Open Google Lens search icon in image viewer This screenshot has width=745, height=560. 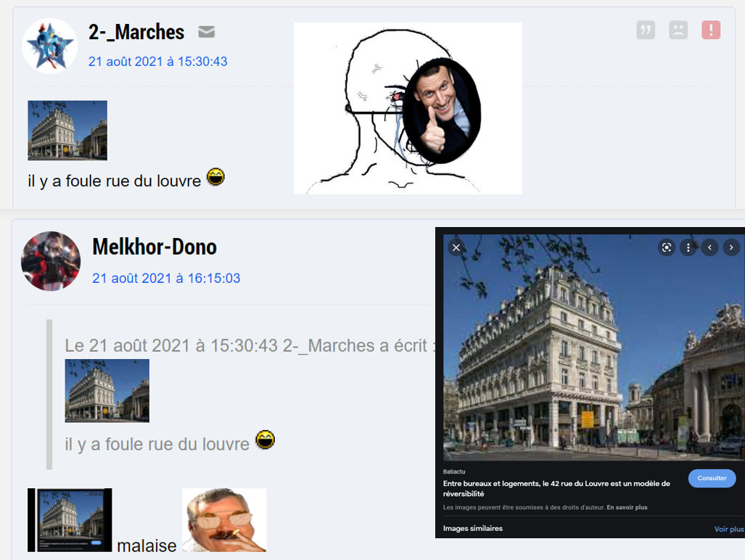[x=667, y=247]
